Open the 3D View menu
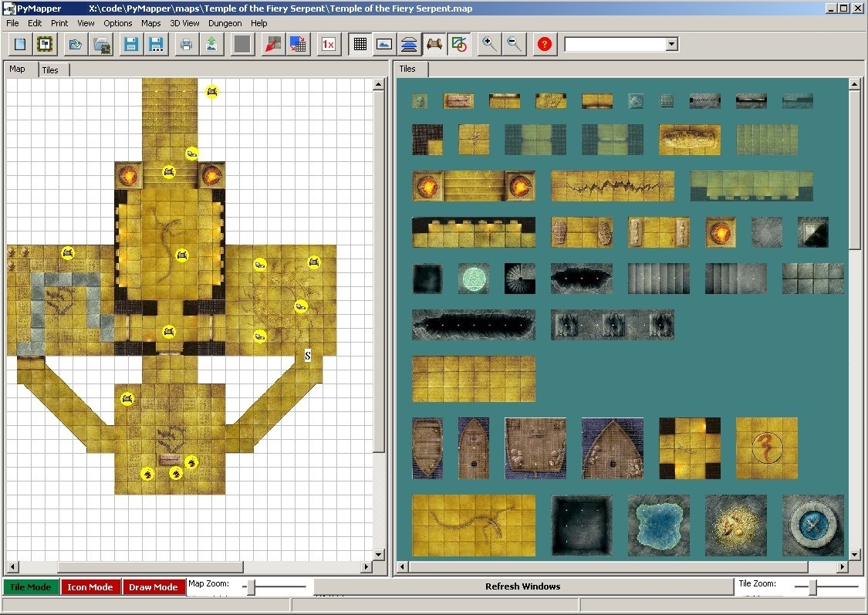The image size is (868, 615). [x=184, y=23]
